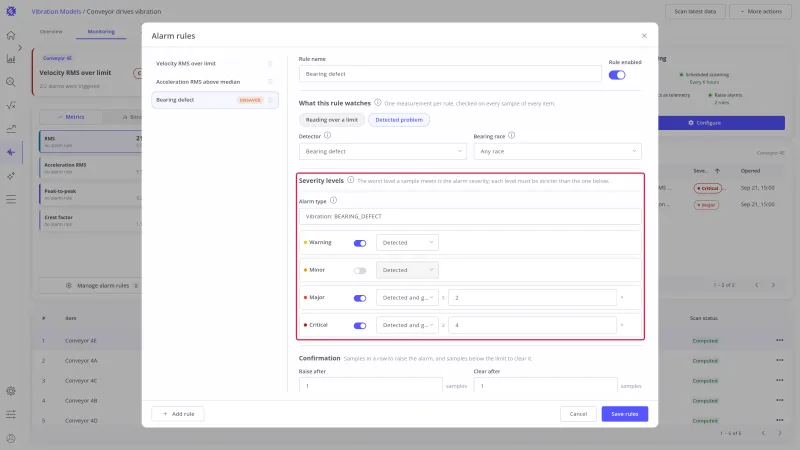
Task: Click the Major threshold field showing 2
Action: click(x=532, y=298)
